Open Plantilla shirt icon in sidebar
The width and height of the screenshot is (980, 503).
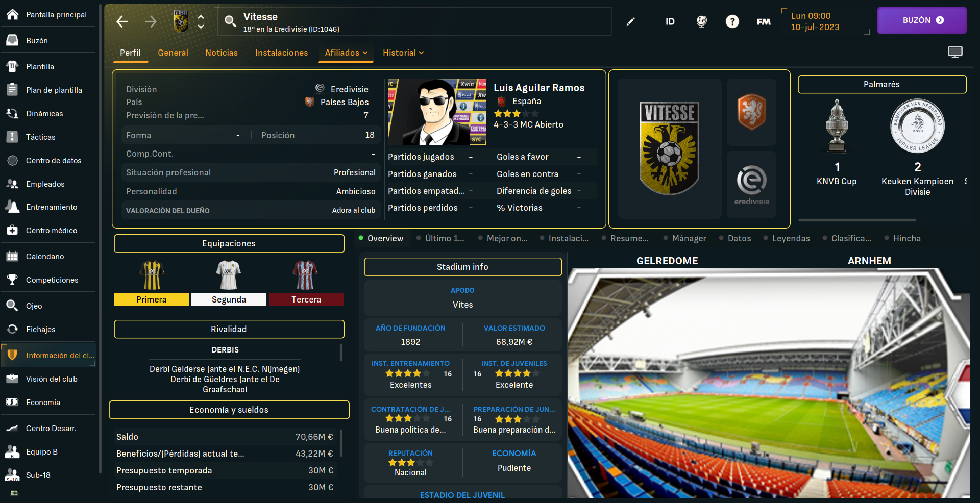coord(13,66)
